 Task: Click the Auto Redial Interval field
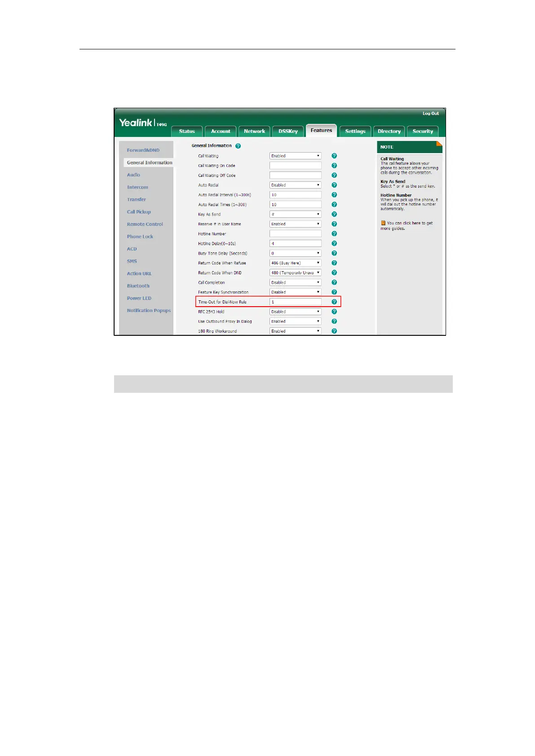tap(296, 195)
